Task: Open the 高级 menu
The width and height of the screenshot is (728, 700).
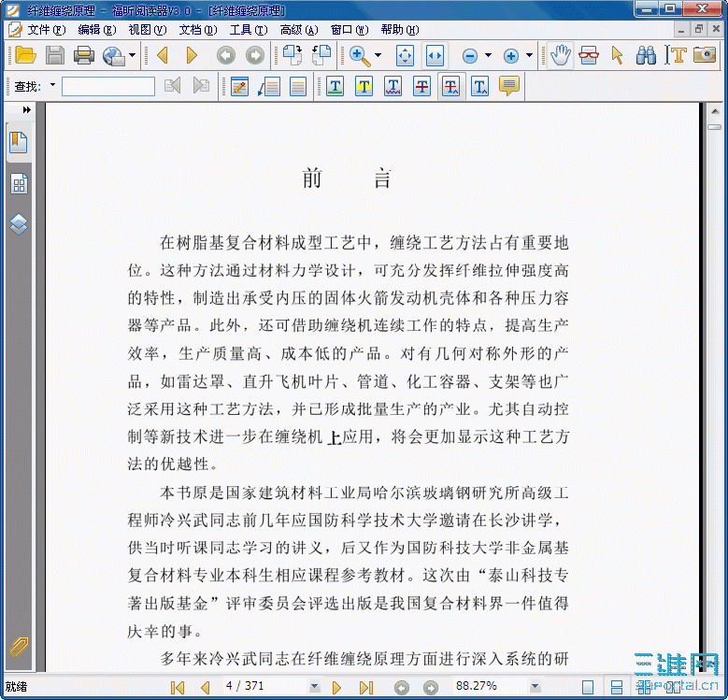Action: (x=299, y=30)
